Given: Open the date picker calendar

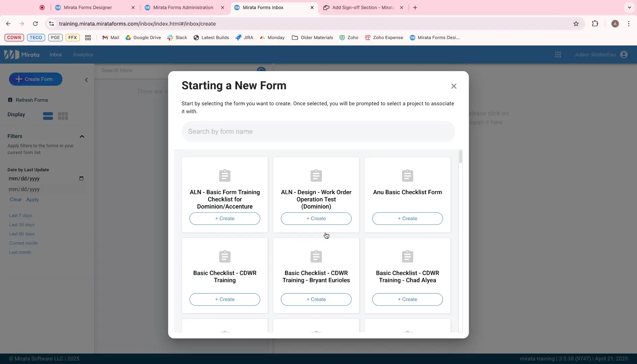Looking at the screenshot, I should [81, 178].
